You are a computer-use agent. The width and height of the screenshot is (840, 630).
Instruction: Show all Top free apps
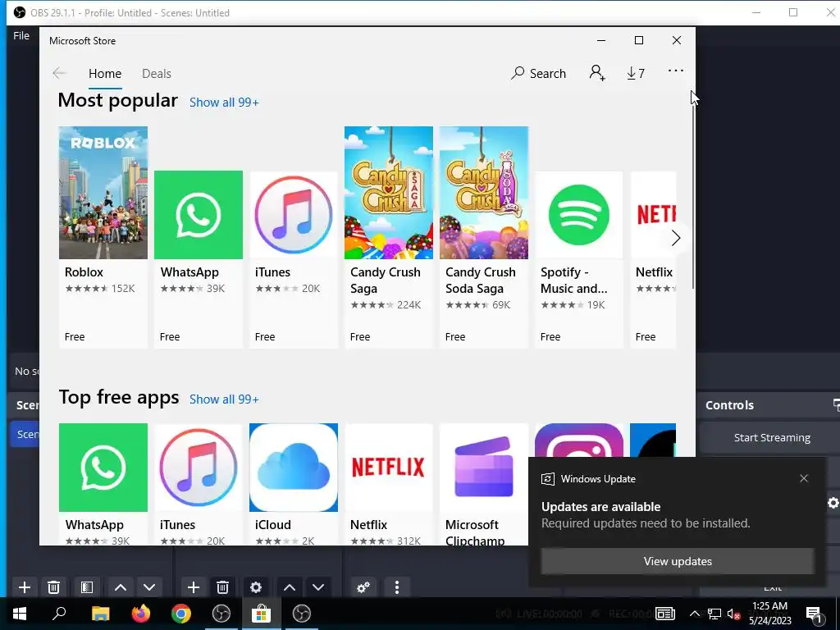[x=224, y=399]
